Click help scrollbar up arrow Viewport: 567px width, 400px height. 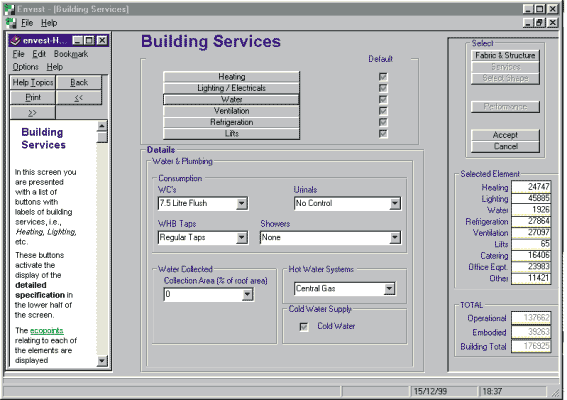[x=102, y=126]
